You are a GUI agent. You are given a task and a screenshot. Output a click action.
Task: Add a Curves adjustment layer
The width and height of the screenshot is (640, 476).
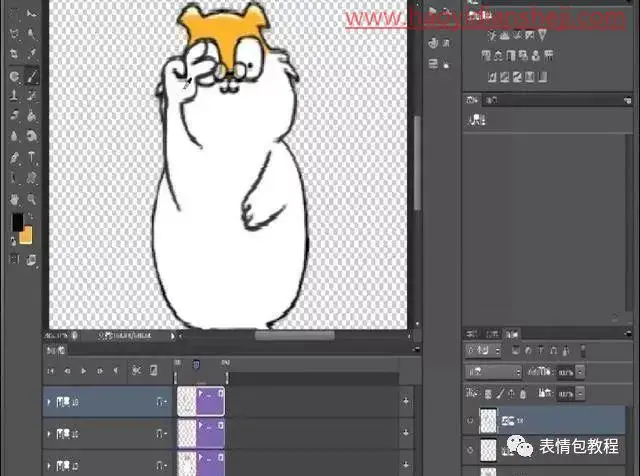point(518,36)
